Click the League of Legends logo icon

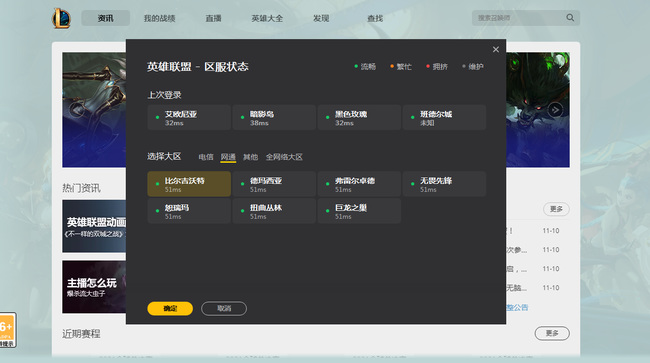61,19
